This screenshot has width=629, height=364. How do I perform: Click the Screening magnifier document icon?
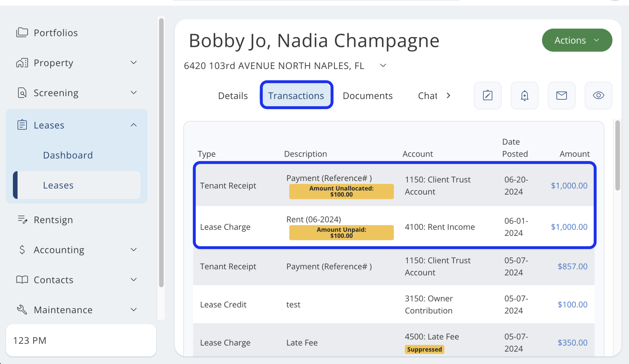(x=22, y=93)
